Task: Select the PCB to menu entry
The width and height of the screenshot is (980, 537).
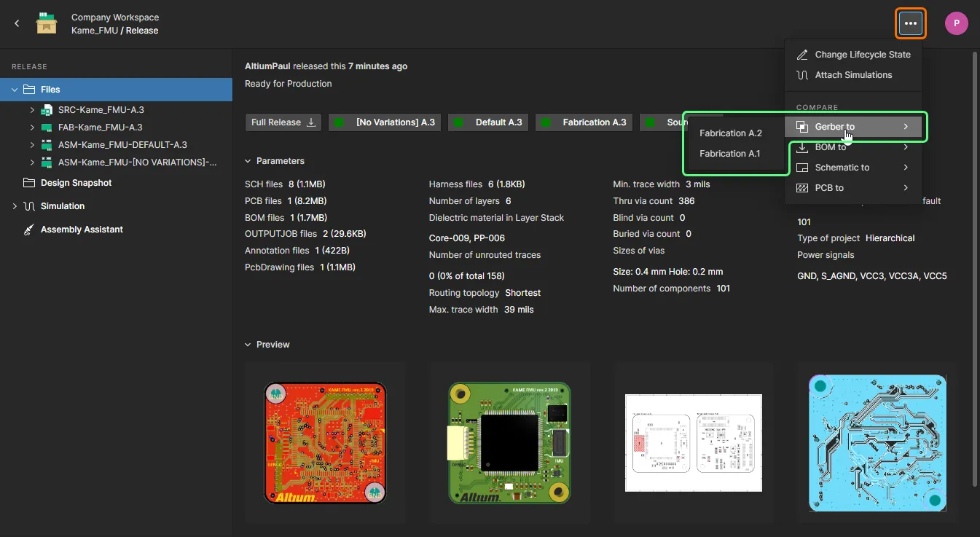Action: [x=853, y=188]
